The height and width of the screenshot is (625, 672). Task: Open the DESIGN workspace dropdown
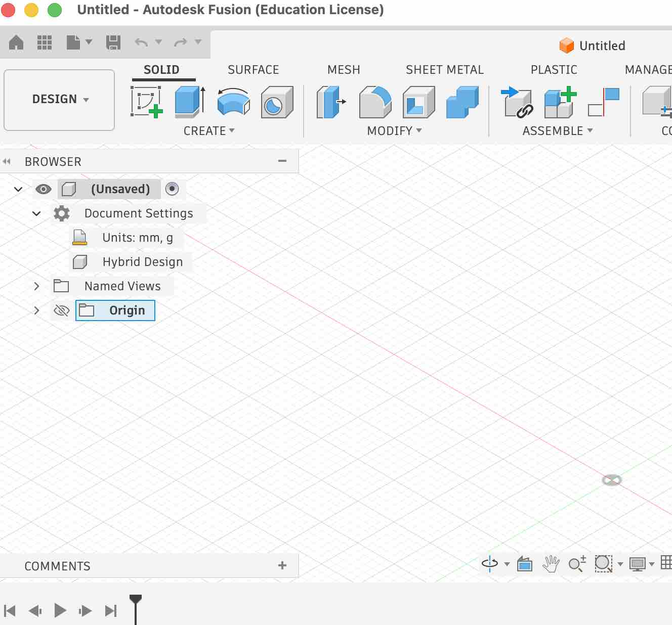(x=59, y=100)
